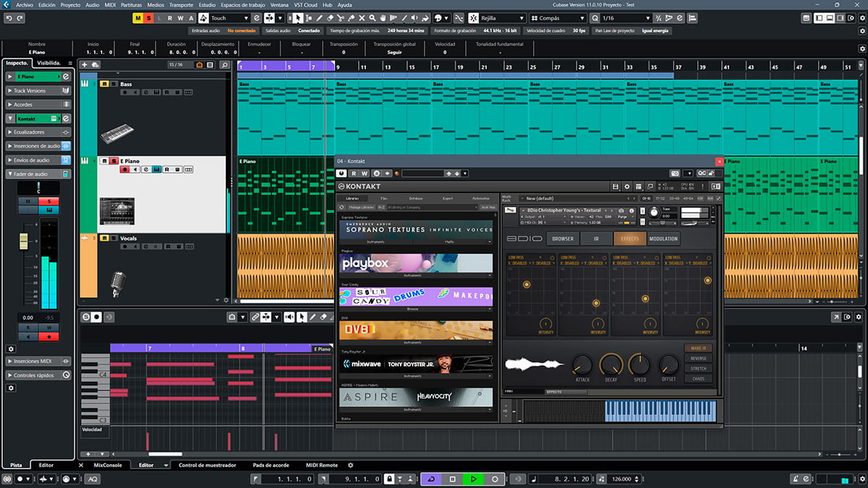Click the Kontakt minimize view icon
Screen dimensions: 868x488
[x=651, y=187]
